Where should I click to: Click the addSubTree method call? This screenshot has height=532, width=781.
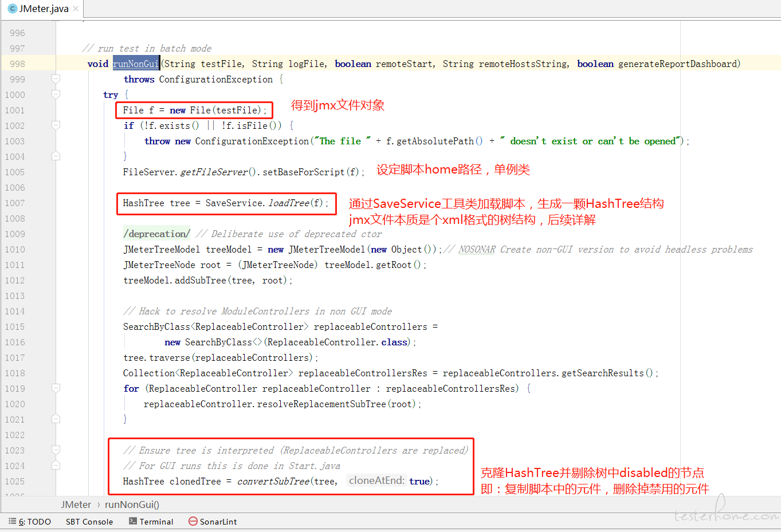pyautogui.click(x=201, y=280)
